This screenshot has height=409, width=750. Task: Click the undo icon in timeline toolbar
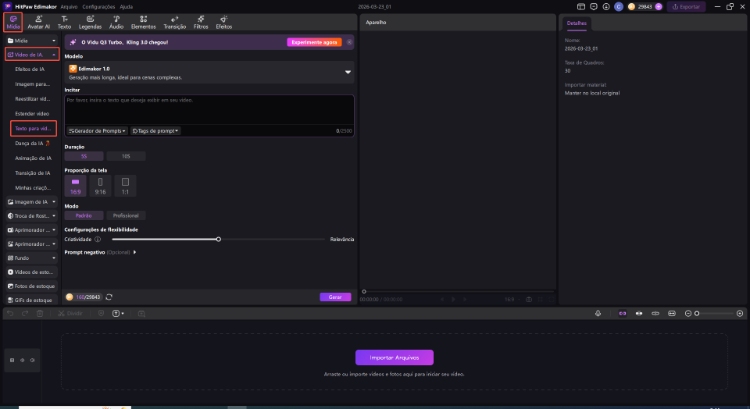click(10, 313)
